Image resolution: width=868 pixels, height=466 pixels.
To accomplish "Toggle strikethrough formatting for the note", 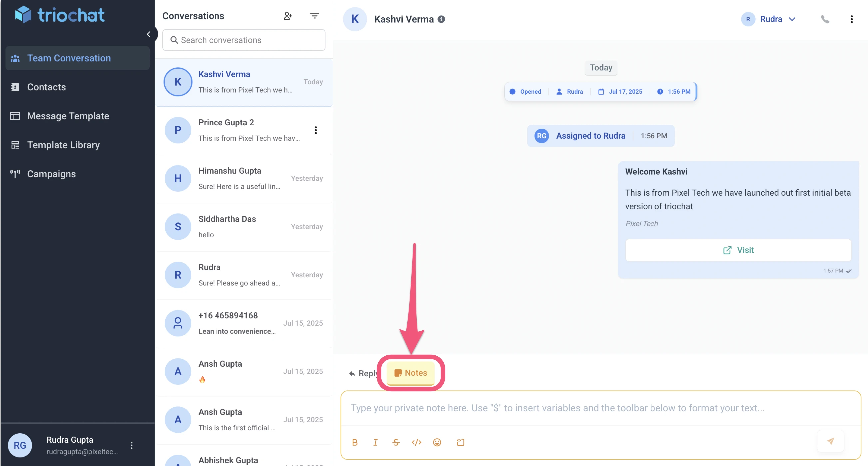I will pyautogui.click(x=396, y=442).
